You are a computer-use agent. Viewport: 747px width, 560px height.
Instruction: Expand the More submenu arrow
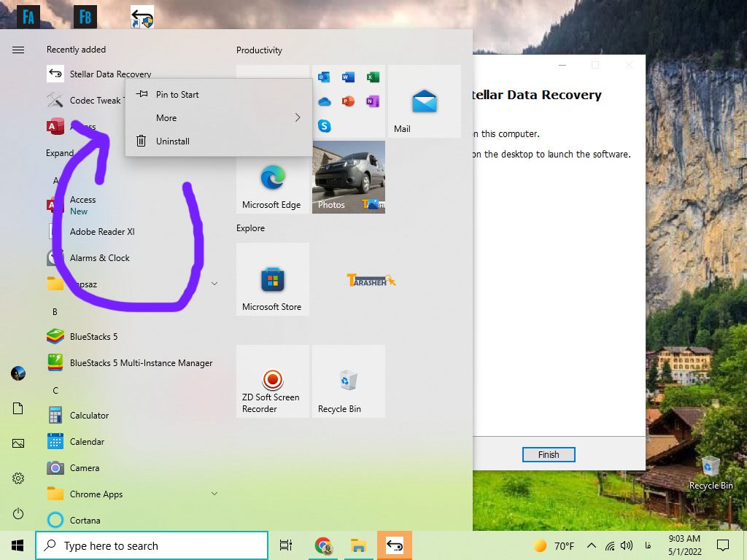pyautogui.click(x=298, y=117)
